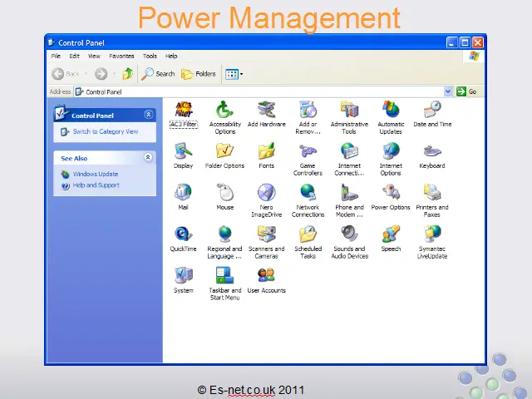532x399 pixels.
Task: Expand the Forward history dropdown arrow
Action: 115,74
